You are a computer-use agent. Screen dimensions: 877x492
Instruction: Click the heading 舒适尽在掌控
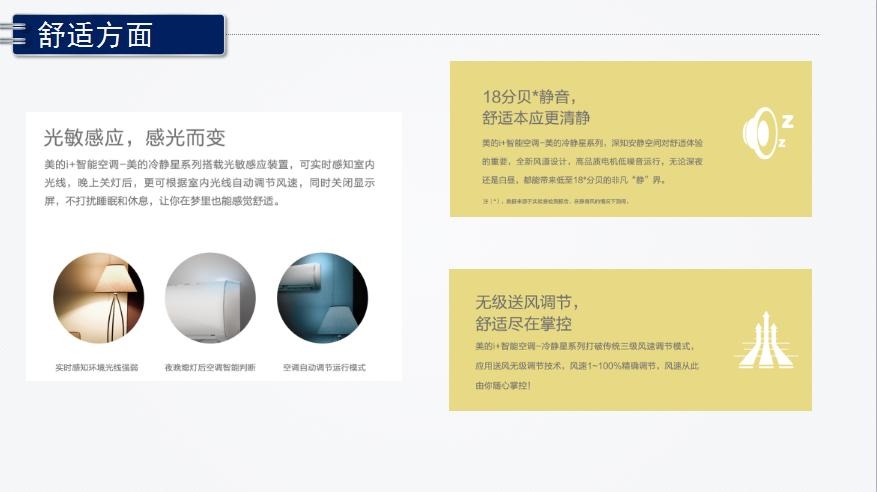(x=524, y=324)
